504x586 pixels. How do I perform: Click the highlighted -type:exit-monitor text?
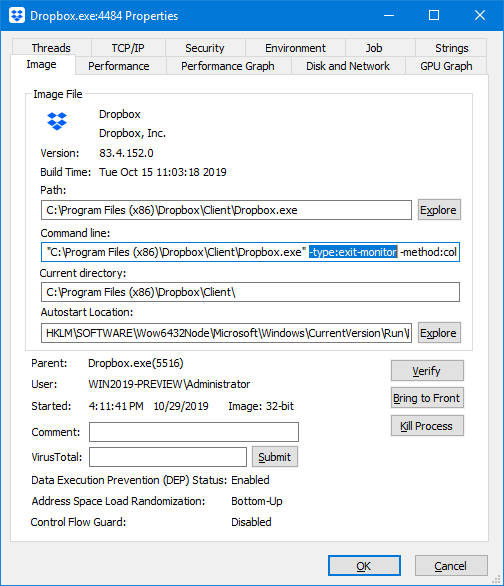click(353, 252)
